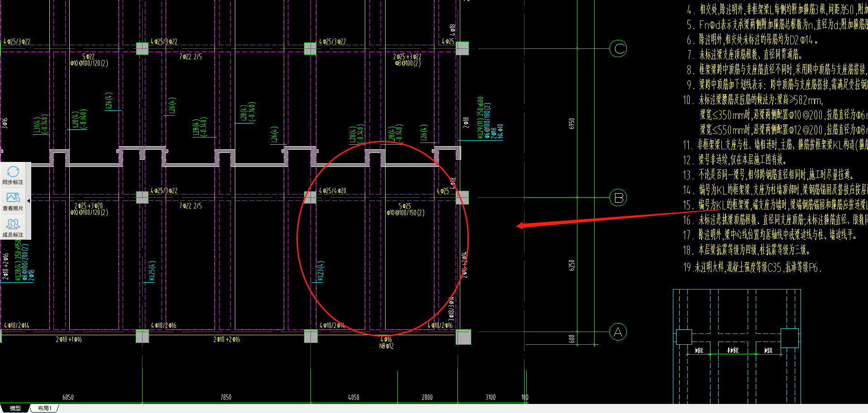868x413 pixels.
Task: Select the 4050 dimension text
Action: pos(353,397)
